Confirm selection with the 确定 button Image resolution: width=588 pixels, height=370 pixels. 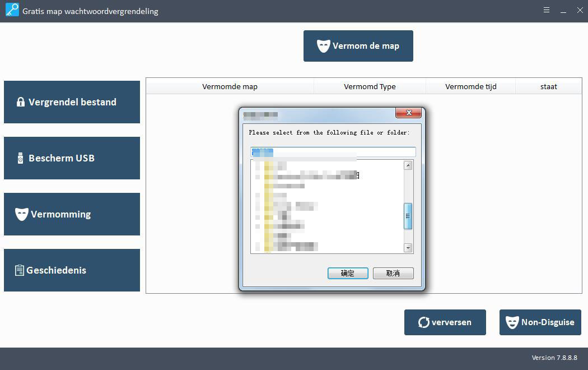pos(348,273)
